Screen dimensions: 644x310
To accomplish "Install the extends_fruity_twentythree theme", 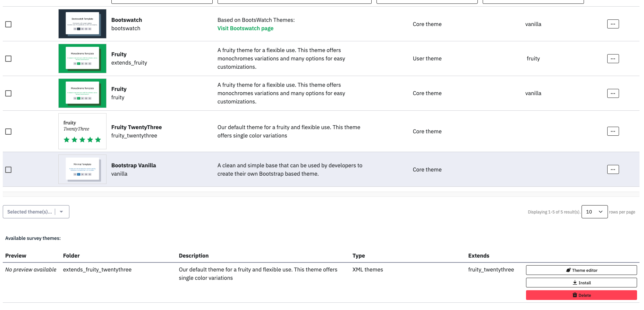I will click(x=581, y=283).
